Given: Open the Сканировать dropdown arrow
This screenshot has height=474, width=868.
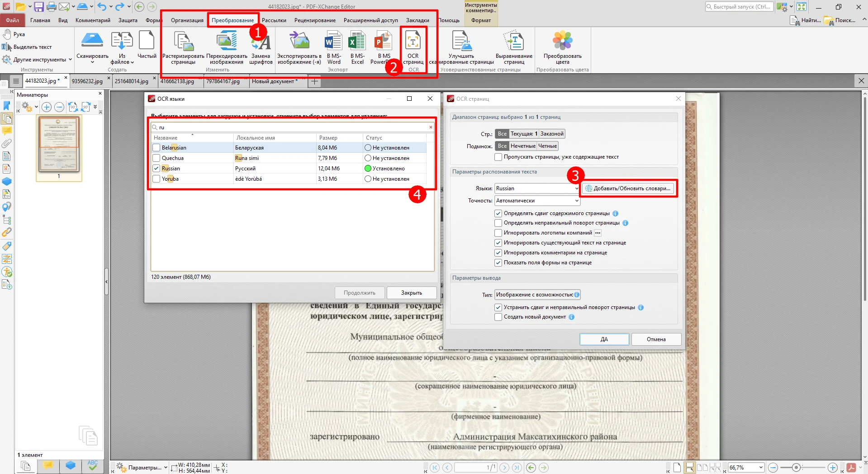Looking at the screenshot, I should (x=92, y=62).
